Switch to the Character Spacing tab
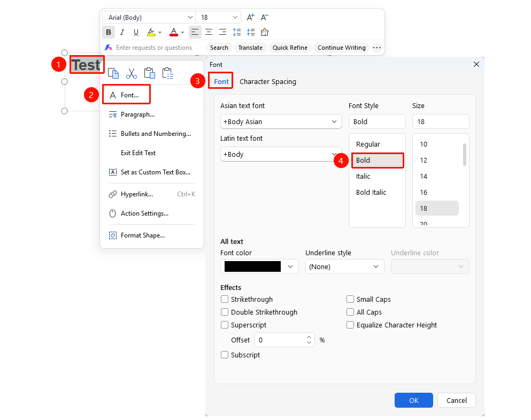Screen dimensions: 531x420 (268, 82)
